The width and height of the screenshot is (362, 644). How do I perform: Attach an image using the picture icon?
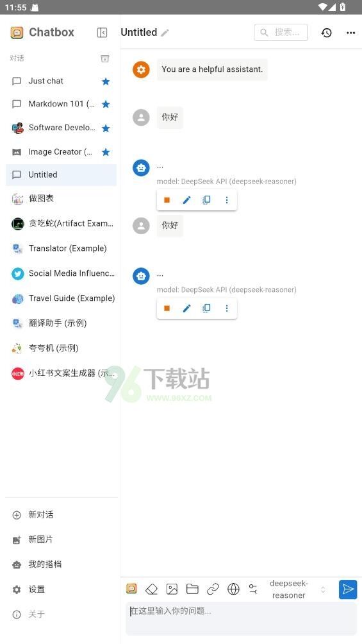[172, 589]
